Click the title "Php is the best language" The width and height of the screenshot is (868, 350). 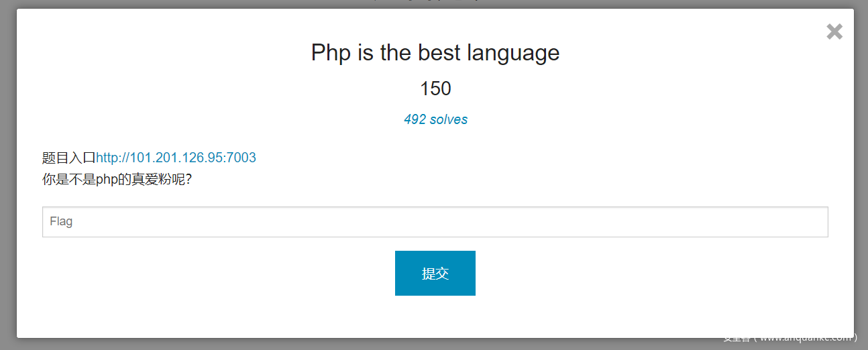(x=435, y=52)
